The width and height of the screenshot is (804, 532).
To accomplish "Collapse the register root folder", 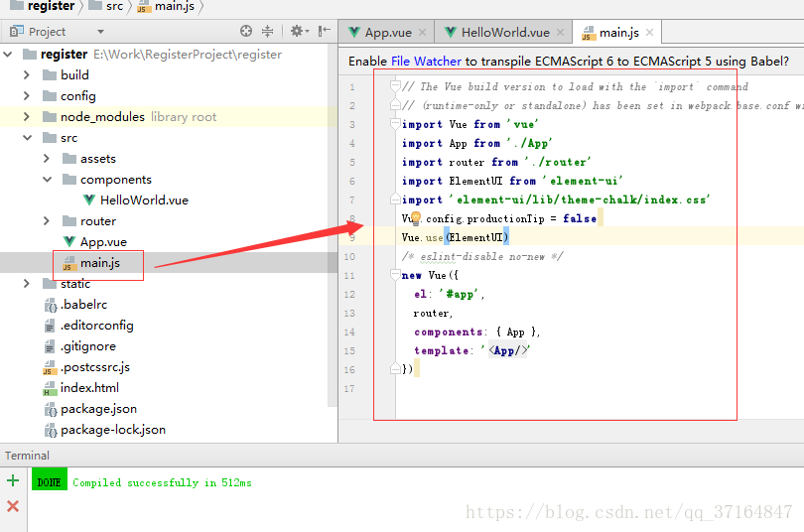I will [8, 54].
